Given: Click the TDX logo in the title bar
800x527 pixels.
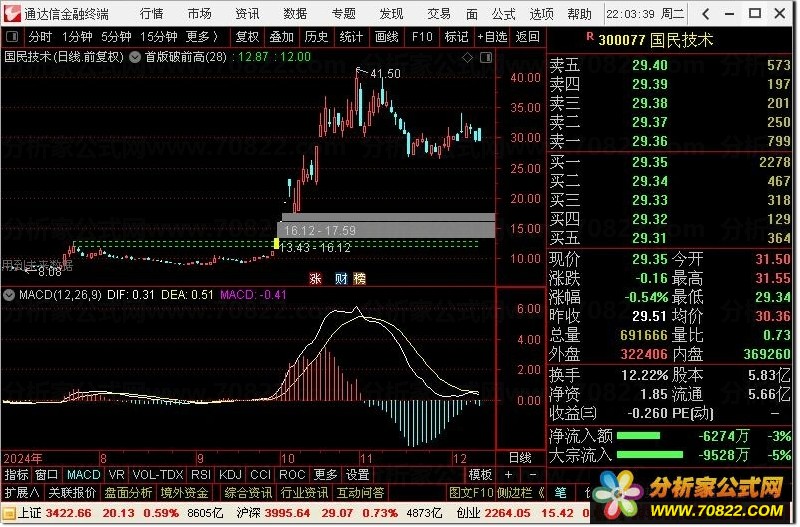Looking at the screenshot, I should coord(12,13).
